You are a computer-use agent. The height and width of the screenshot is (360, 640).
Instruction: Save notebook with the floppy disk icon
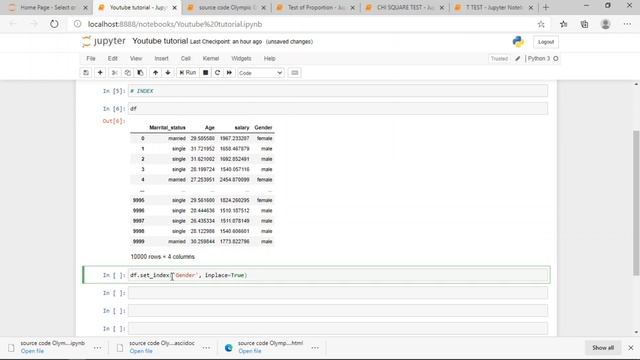(x=86, y=73)
